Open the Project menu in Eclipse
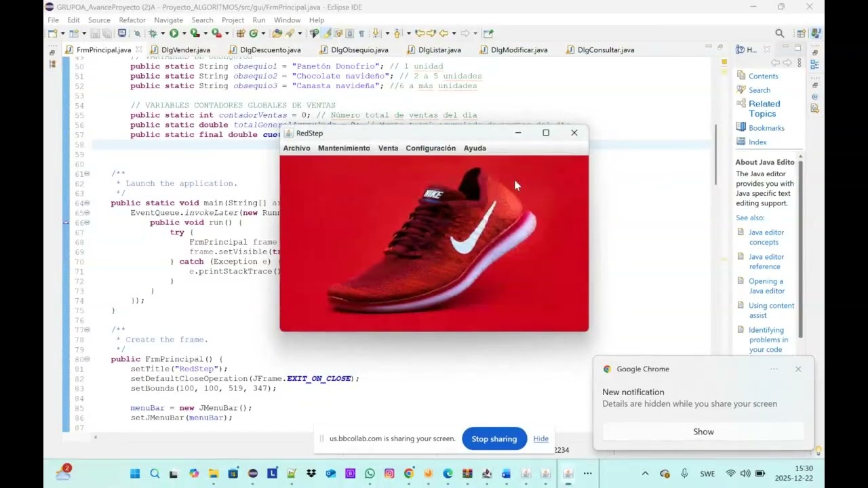The image size is (868, 488). (x=233, y=20)
